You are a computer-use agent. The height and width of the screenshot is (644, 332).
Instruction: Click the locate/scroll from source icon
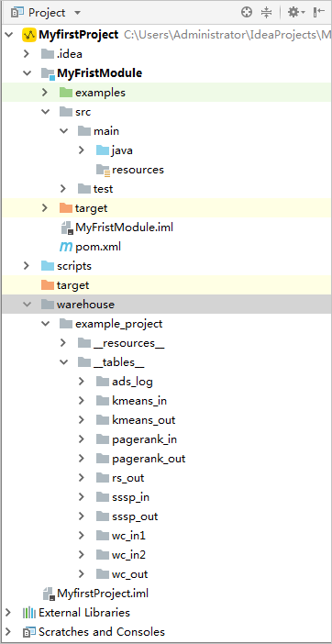tap(247, 12)
